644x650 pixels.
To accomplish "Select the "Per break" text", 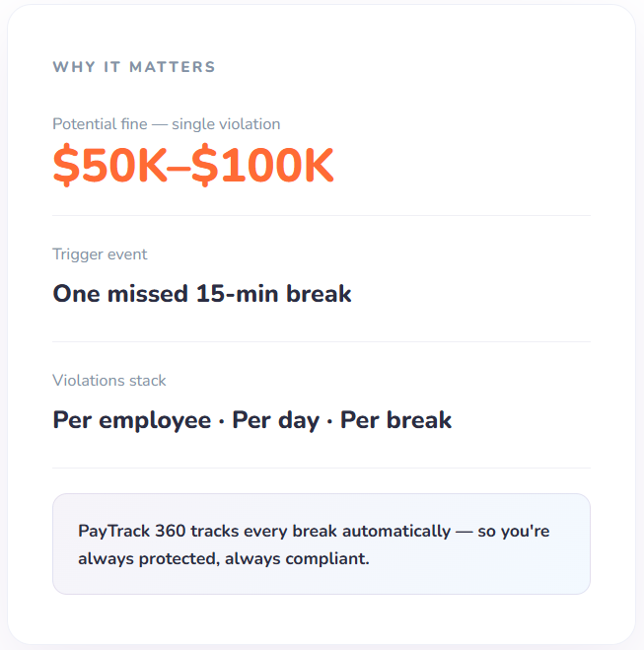I will coord(395,420).
